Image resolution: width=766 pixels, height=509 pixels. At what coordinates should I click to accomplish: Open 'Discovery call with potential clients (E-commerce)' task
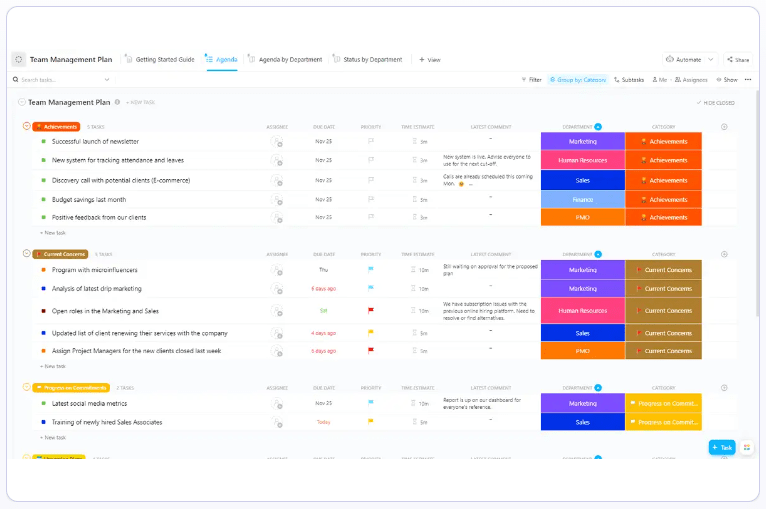tap(121, 180)
